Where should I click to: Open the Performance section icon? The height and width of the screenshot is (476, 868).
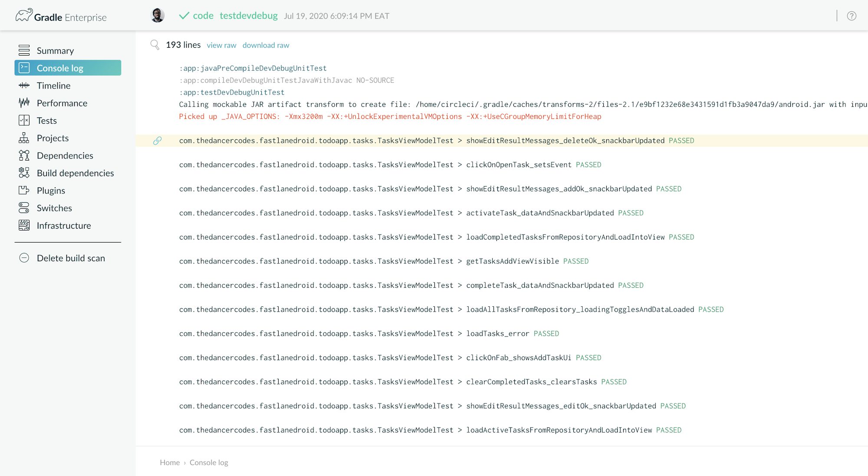click(24, 103)
